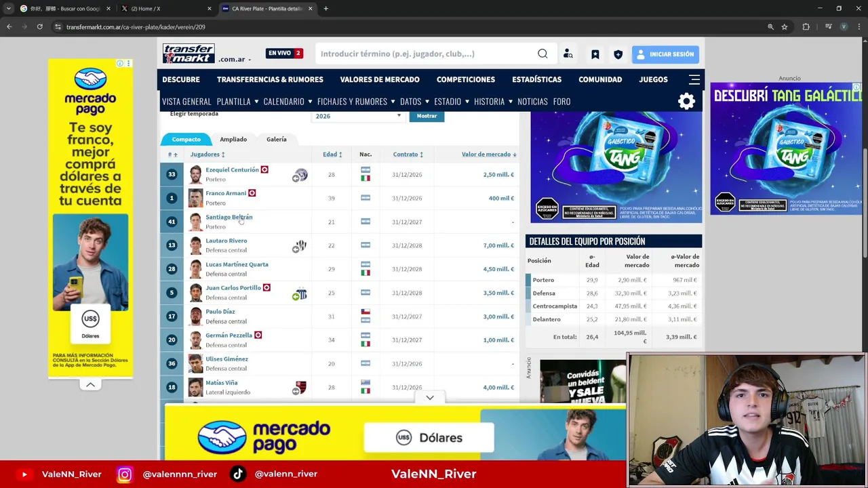The height and width of the screenshot is (488, 868).
Task: Reload the page with browser refresh icon
Action: 40,26
